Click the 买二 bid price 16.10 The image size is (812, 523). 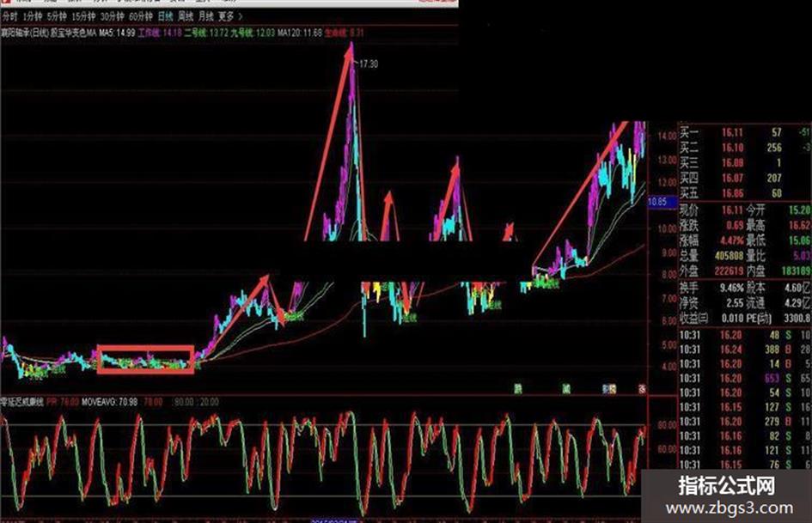pos(732,148)
